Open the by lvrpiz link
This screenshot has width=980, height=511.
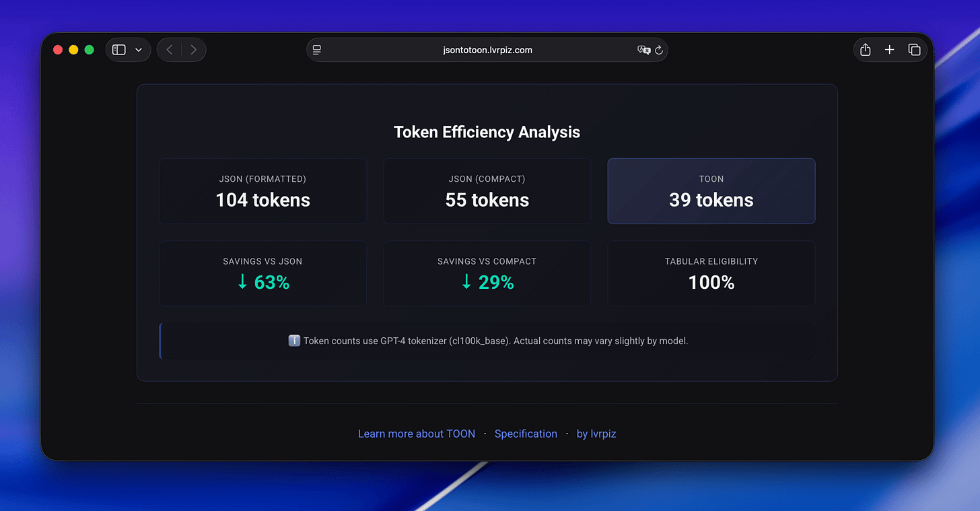[x=596, y=434]
